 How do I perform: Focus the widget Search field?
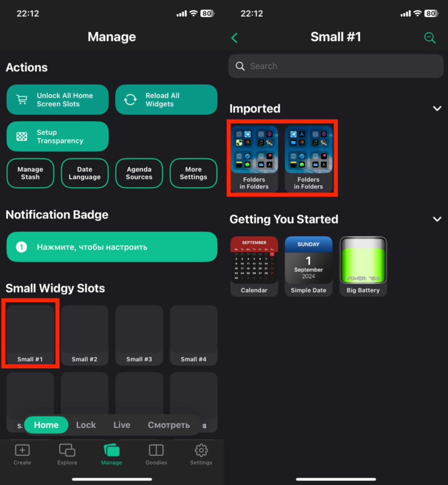(x=336, y=67)
